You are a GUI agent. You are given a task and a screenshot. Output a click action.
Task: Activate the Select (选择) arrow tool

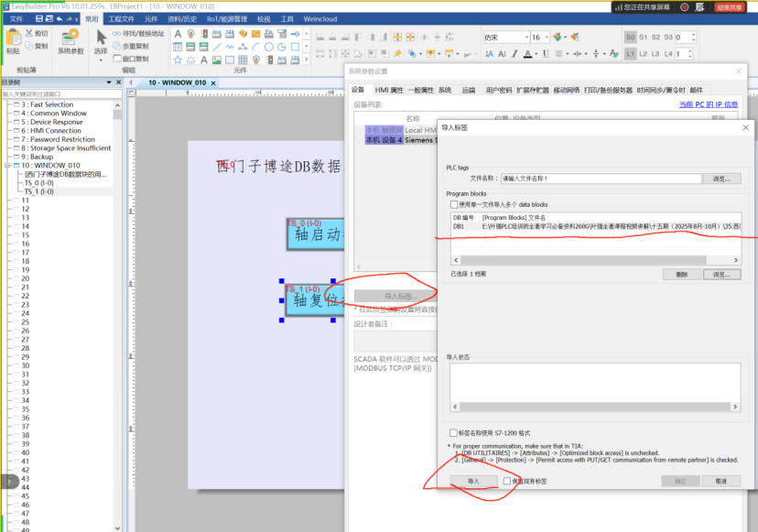click(x=101, y=38)
